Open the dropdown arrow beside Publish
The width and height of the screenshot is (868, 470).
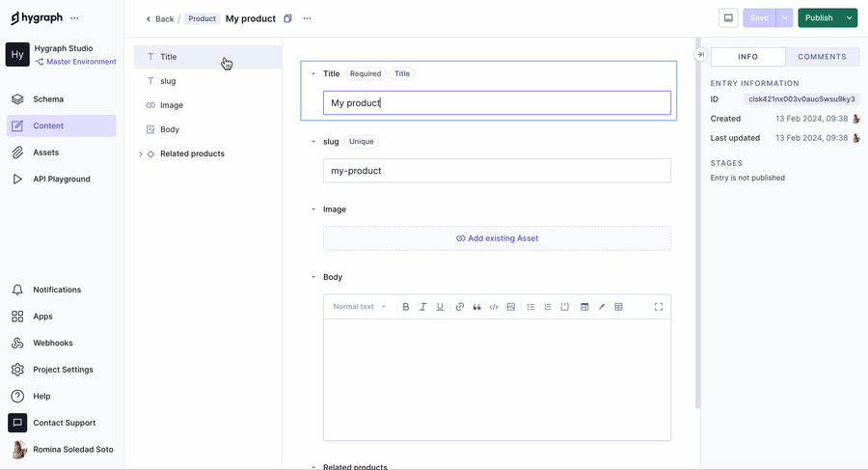(849, 17)
